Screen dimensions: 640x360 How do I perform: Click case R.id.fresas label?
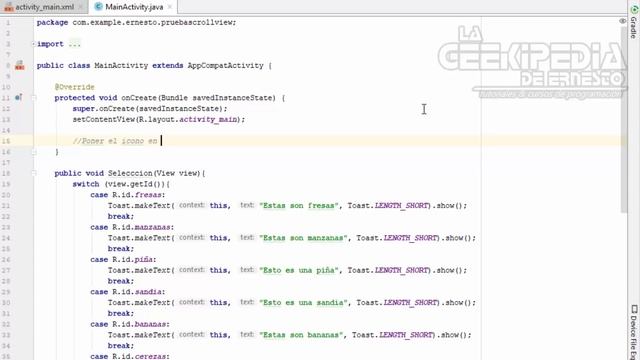128,195
